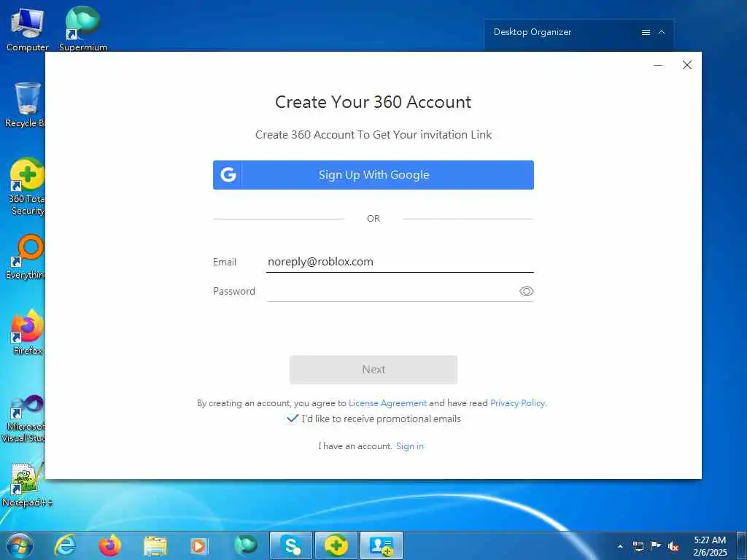This screenshot has height=560, width=747.
Task: Open the Firefox desktop shortcut
Action: click(27, 332)
